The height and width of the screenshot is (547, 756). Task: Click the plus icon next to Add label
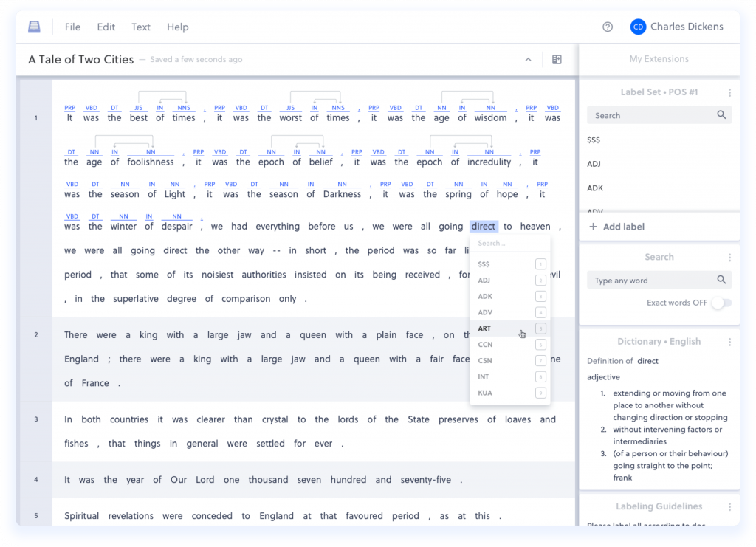coord(593,227)
